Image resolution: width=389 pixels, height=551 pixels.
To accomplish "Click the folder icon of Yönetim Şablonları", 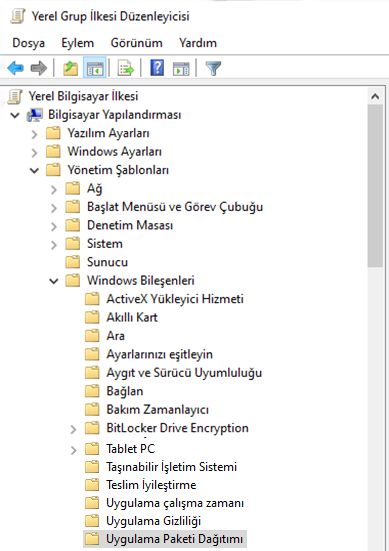I will click(53, 170).
